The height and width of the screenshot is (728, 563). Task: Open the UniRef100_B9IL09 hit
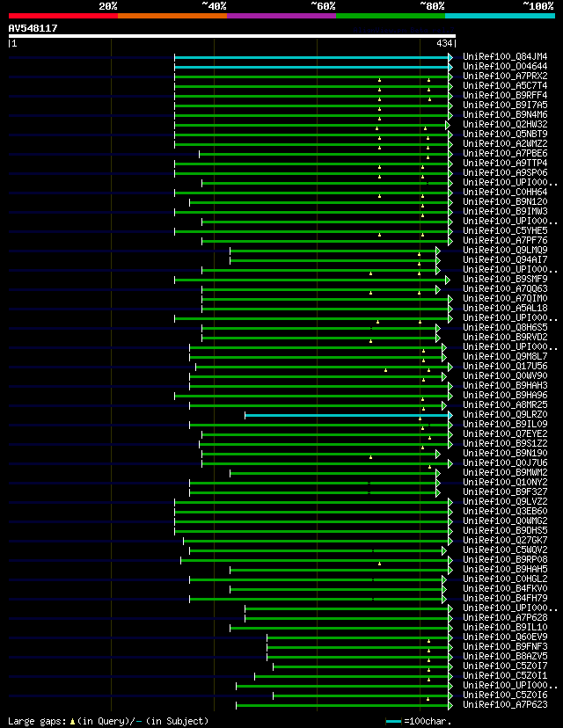click(505, 425)
